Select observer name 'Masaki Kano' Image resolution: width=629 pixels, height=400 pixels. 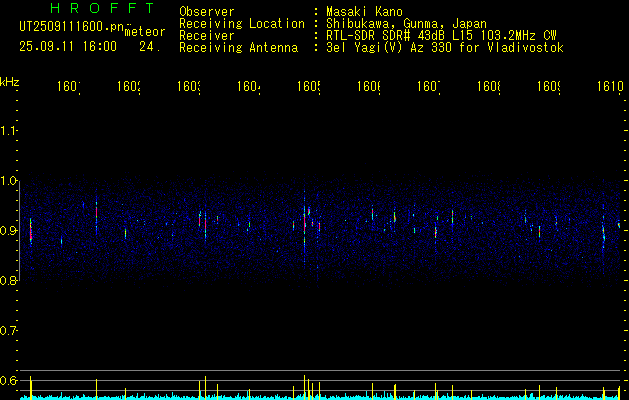tap(364, 12)
